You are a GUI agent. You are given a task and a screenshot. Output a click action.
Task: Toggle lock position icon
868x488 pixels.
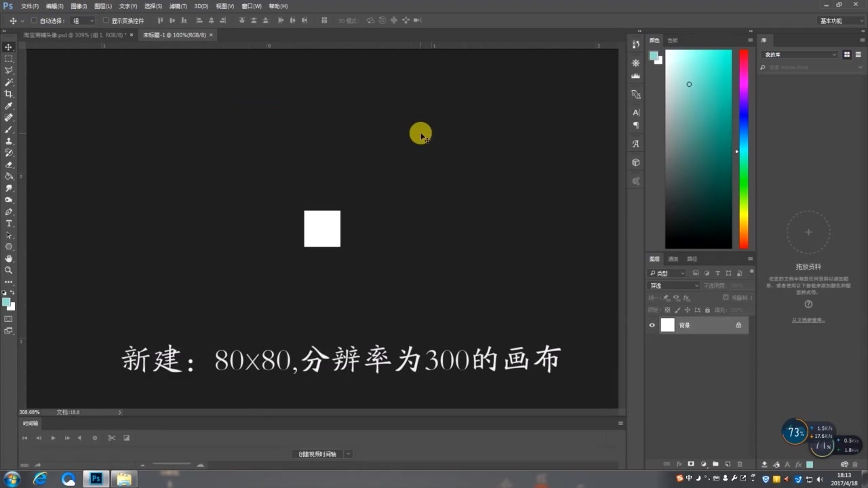pyautogui.click(x=688, y=310)
